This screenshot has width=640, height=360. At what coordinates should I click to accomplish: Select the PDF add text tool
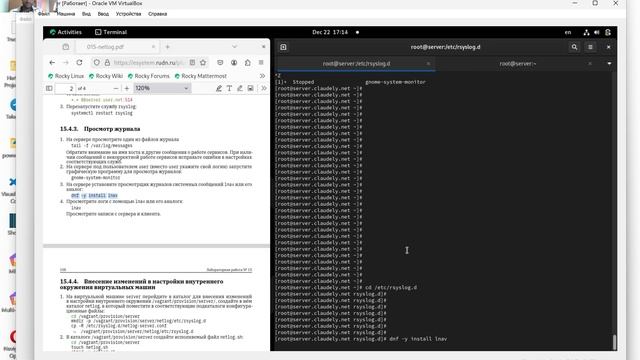click(229, 88)
